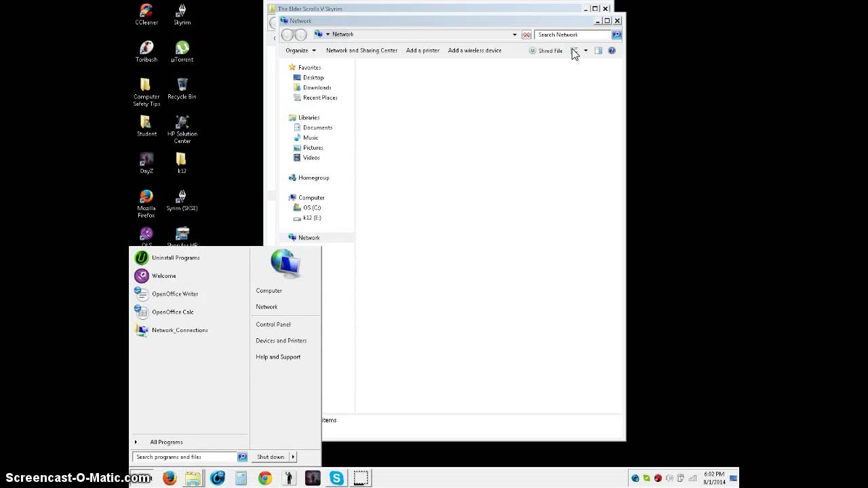The width and height of the screenshot is (868, 488).
Task: Open Devices and Printers
Action: click(281, 341)
